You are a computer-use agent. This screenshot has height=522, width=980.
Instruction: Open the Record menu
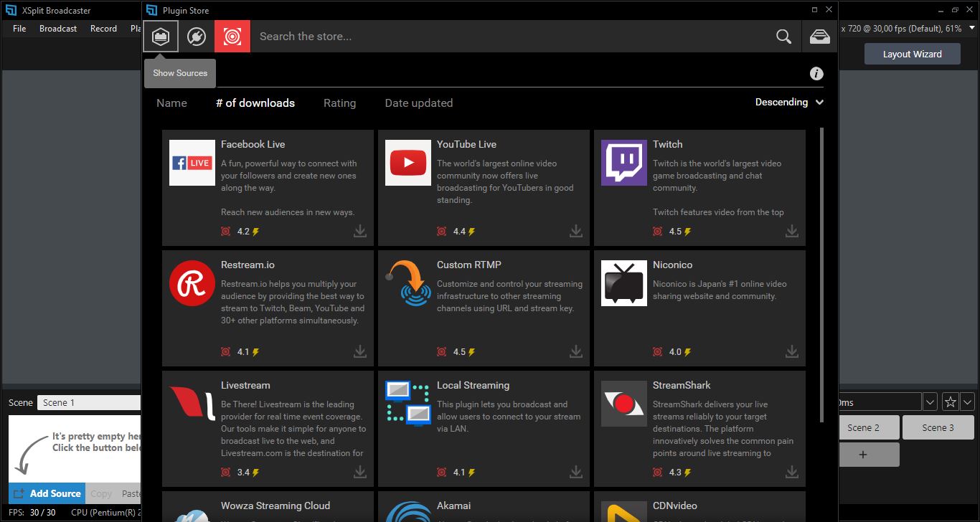103,29
